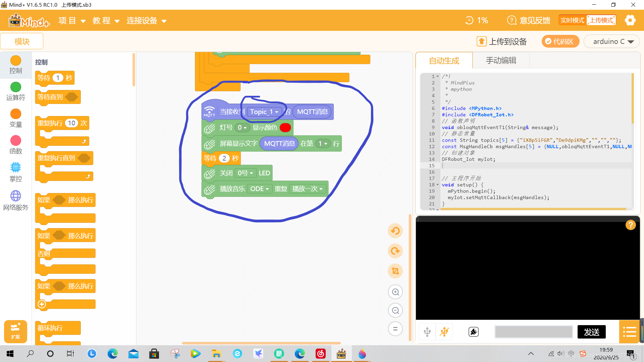Select the 控制 (Control) category circle
This screenshot has height=362, width=644.
[16, 61]
